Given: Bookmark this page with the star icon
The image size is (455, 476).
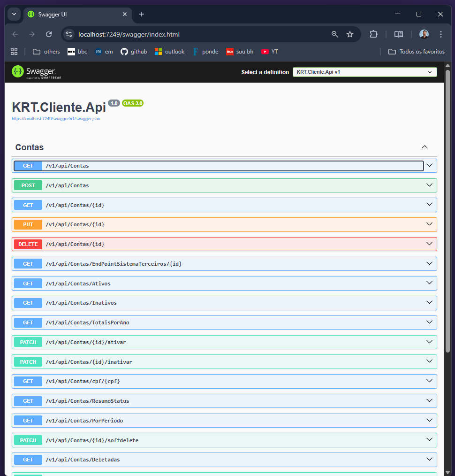Looking at the screenshot, I should [x=350, y=34].
